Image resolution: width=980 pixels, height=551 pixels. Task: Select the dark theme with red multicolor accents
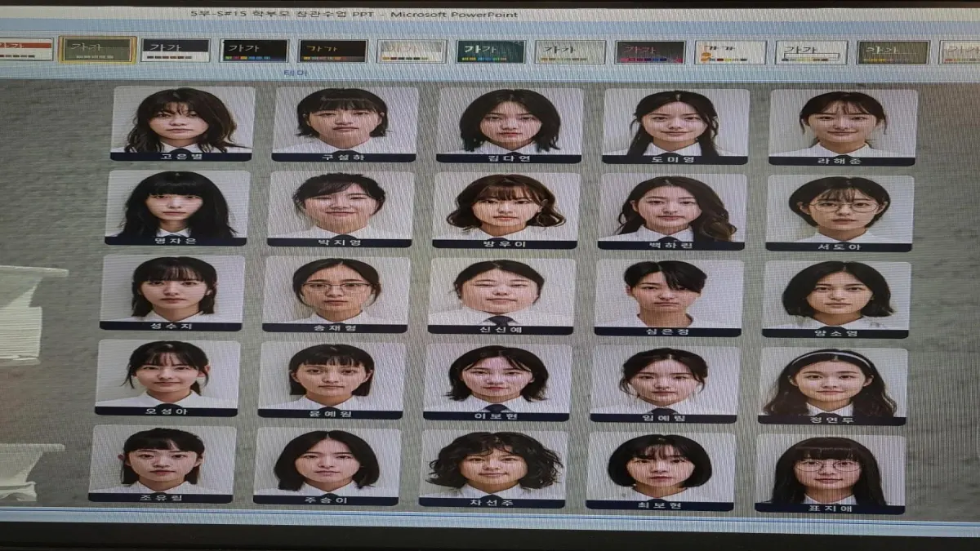click(650, 51)
